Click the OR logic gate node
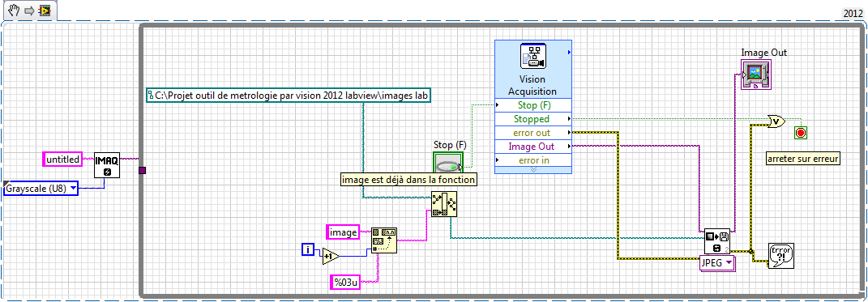This screenshot has width=868, height=302. [x=776, y=121]
